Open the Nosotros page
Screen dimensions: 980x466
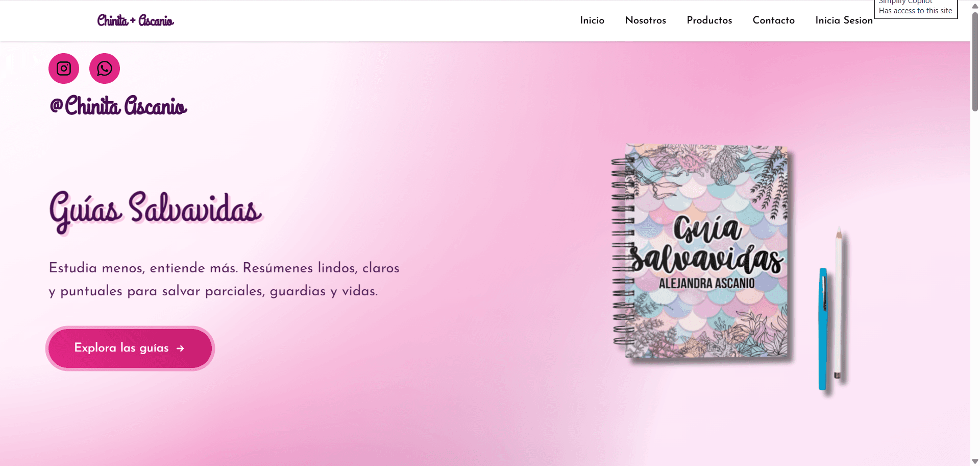click(x=645, y=20)
